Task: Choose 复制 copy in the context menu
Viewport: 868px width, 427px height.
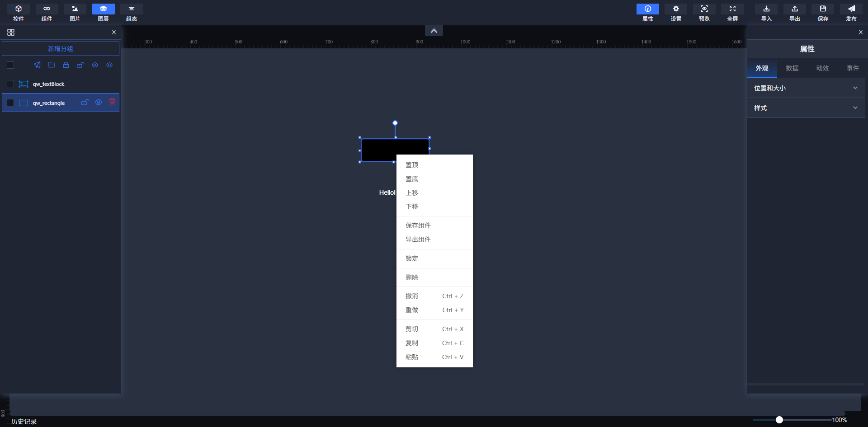Action: point(434,343)
